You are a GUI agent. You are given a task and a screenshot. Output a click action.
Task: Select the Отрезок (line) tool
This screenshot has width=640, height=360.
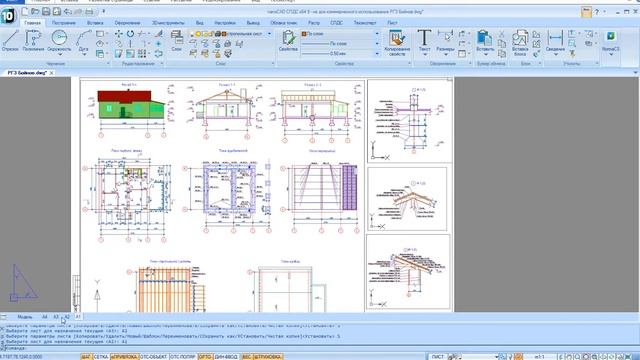click(x=10, y=41)
